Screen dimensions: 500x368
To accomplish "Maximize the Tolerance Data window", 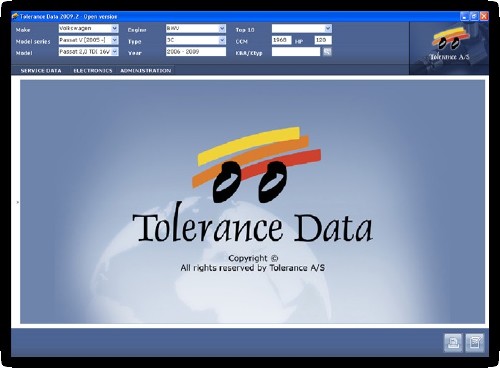I will point(474,16).
